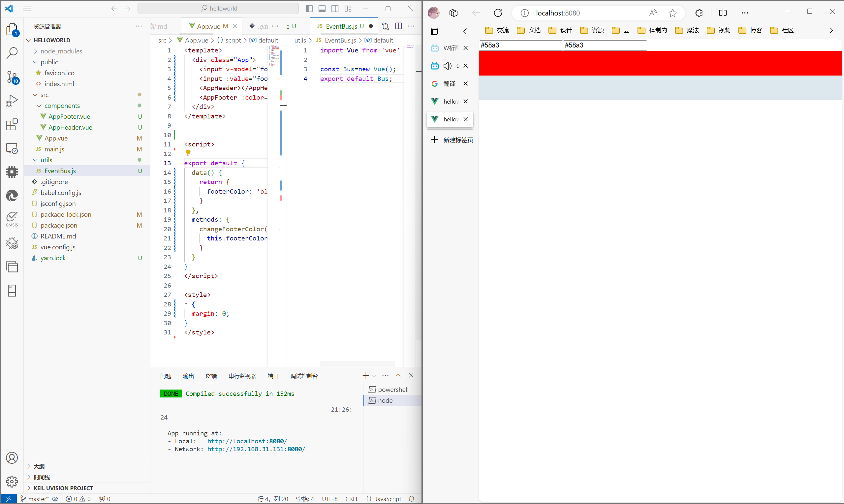Open the 交流 bookmarks folder
This screenshot has height=504, width=844.
[x=497, y=30]
